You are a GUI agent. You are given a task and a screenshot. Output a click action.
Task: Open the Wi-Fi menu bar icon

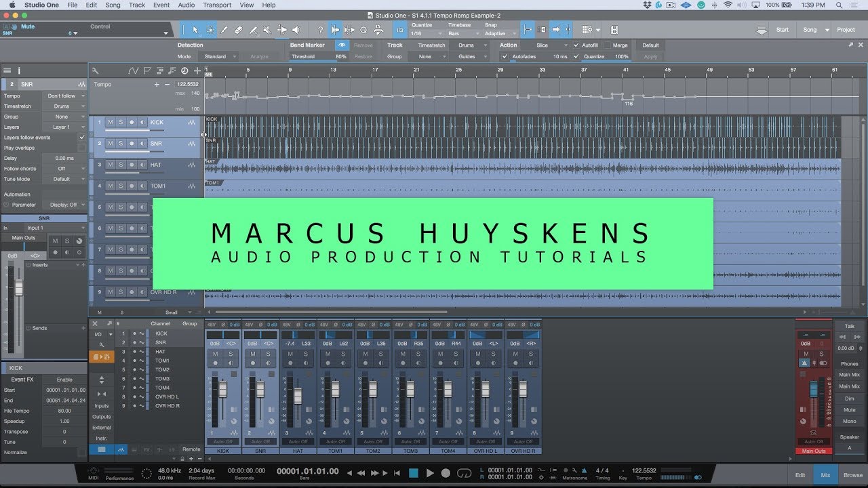pos(728,5)
